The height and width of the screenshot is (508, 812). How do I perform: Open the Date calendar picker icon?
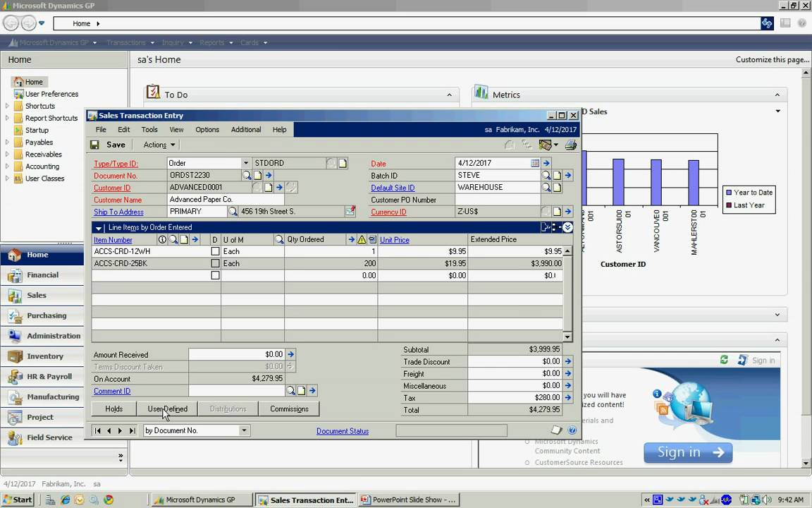pos(535,163)
